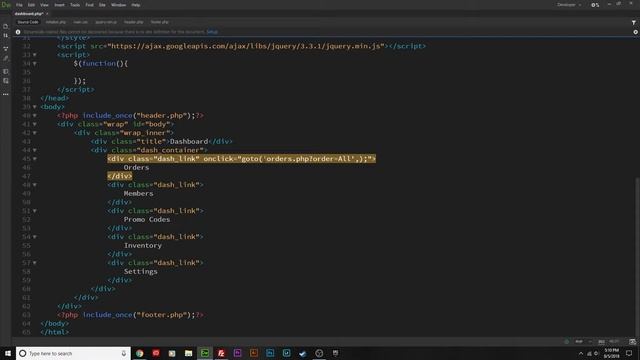Click the Setup link in the info bar

click(212, 32)
